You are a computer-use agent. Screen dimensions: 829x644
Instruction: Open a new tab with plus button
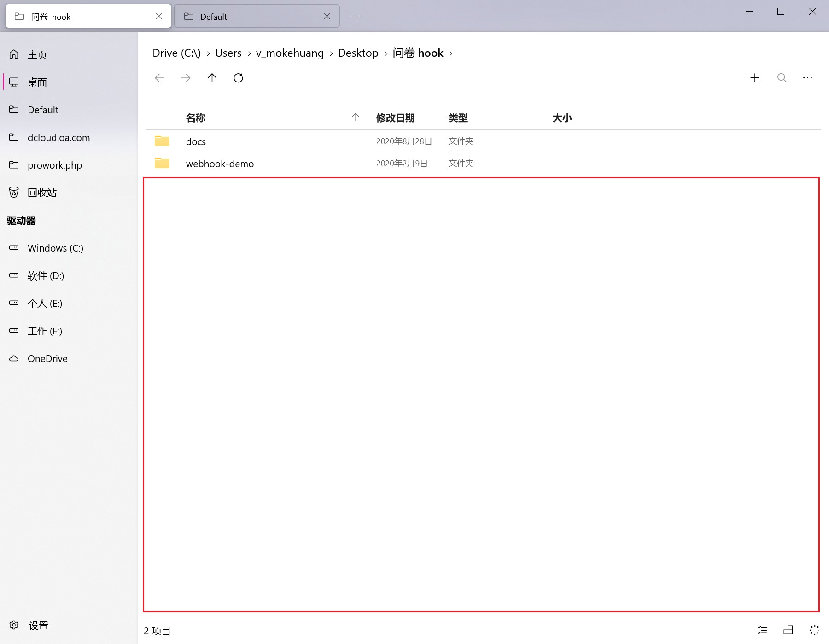click(x=356, y=16)
